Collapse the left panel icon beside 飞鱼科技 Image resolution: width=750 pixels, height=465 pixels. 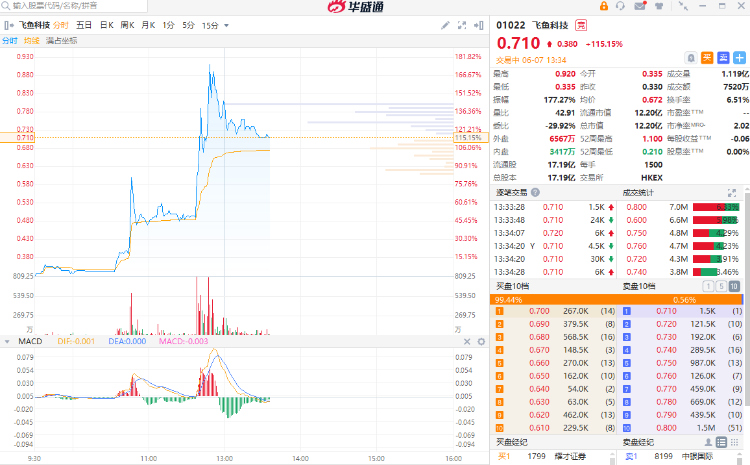pyautogui.click(x=8, y=25)
